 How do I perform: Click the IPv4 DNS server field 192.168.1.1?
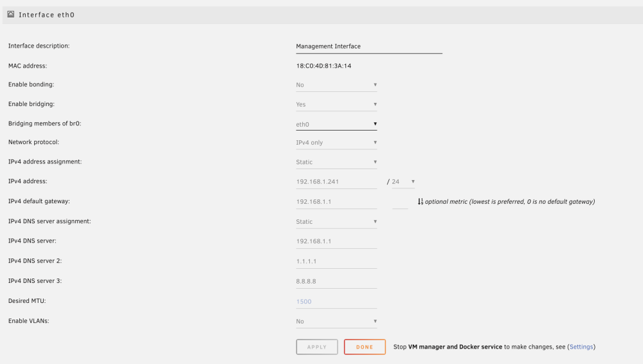coord(336,241)
